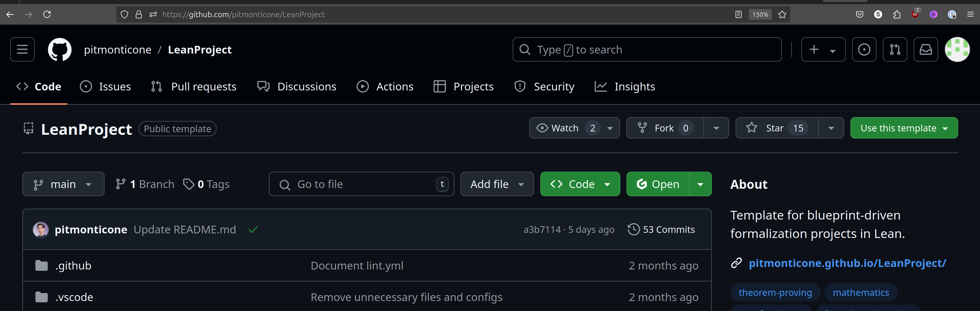The image size is (980, 311).
Task: Expand the arrow beside the Open button
Action: tap(700, 184)
